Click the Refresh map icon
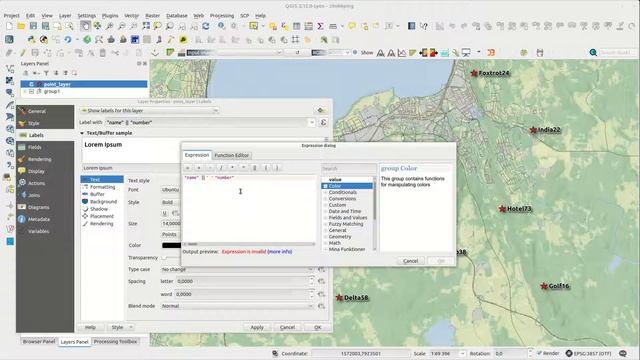 coord(206,26)
